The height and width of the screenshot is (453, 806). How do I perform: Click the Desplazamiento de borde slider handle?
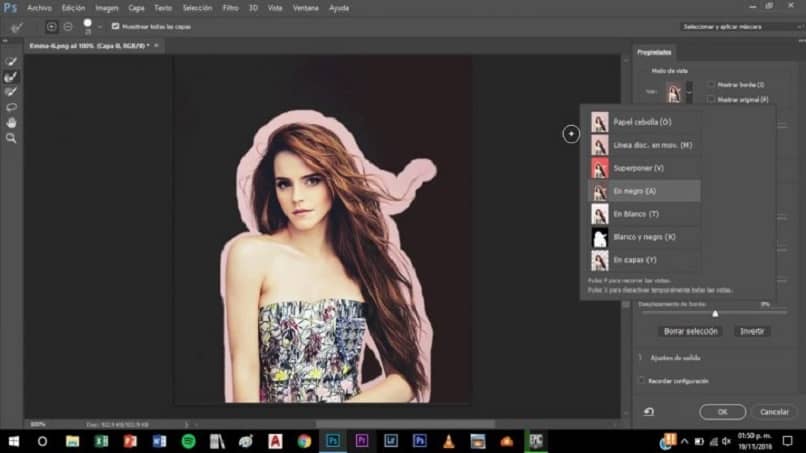click(x=714, y=314)
